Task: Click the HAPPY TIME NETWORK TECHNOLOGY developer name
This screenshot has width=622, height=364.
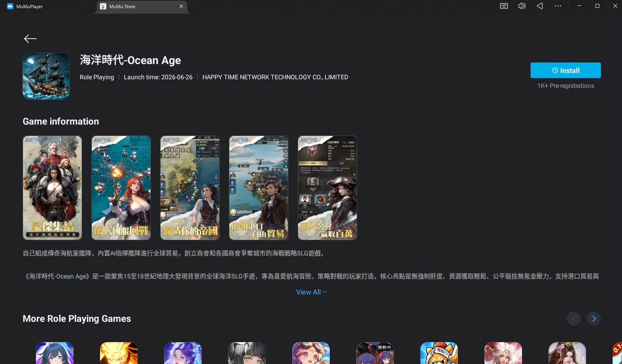Action: coord(275,77)
